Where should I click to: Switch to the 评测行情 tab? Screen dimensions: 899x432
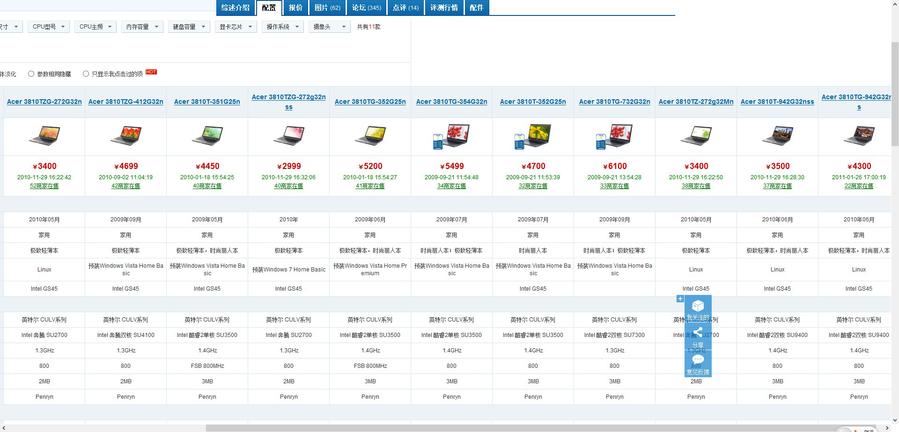pos(444,7)
